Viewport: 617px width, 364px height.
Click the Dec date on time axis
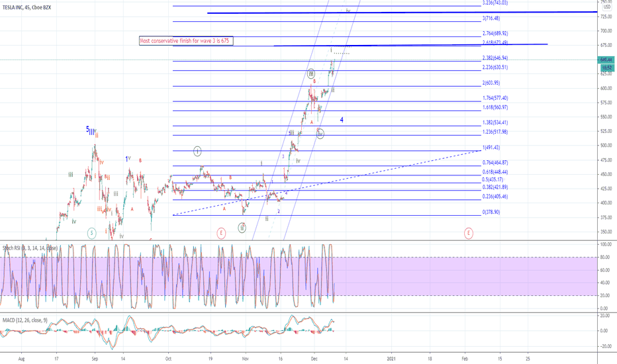(x=314, y=359)
